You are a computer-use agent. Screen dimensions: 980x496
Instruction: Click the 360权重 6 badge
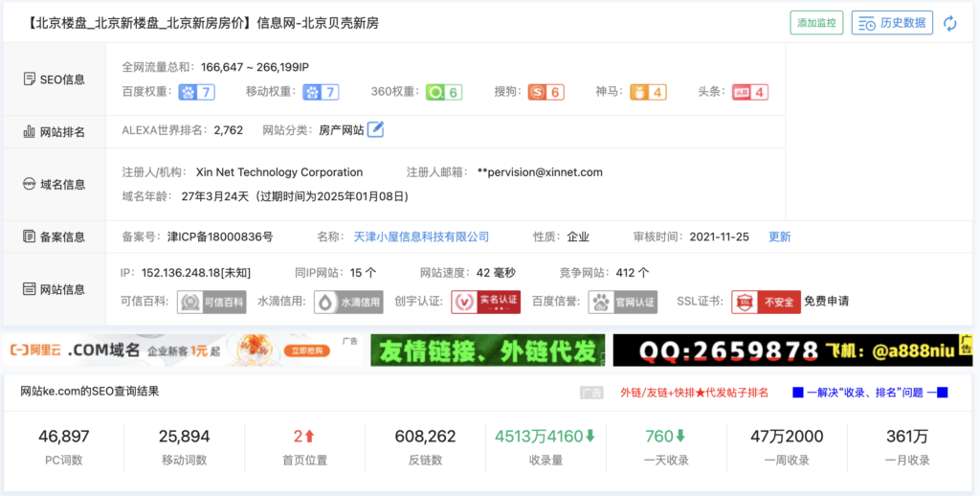(x=444, y=92)
